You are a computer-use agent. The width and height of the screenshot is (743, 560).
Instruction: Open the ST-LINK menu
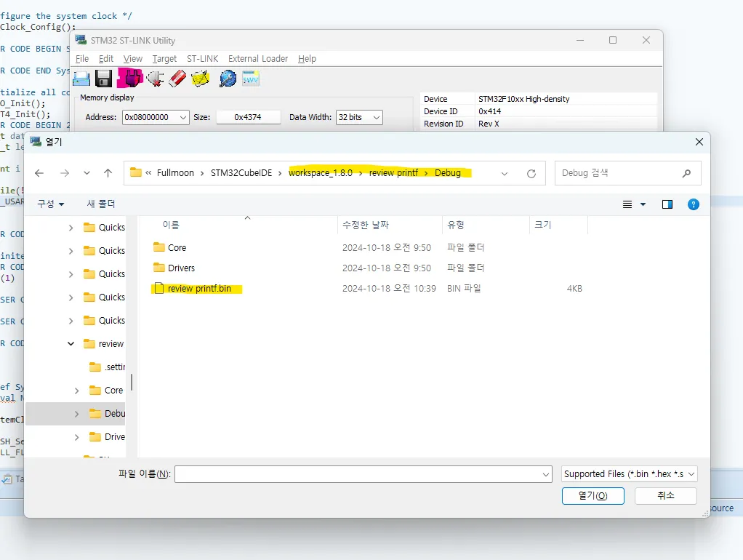[202, 59]
